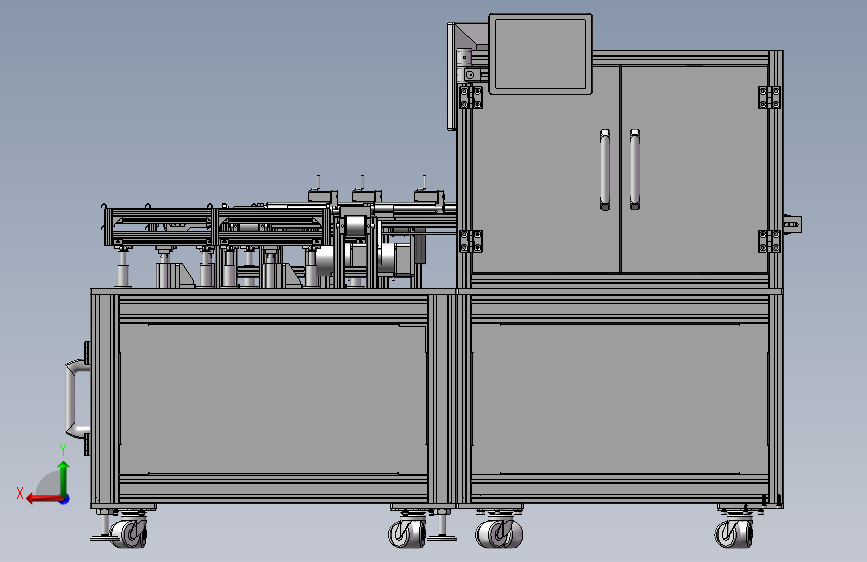Select the left door handle of upper cabinet

point(605,170)
